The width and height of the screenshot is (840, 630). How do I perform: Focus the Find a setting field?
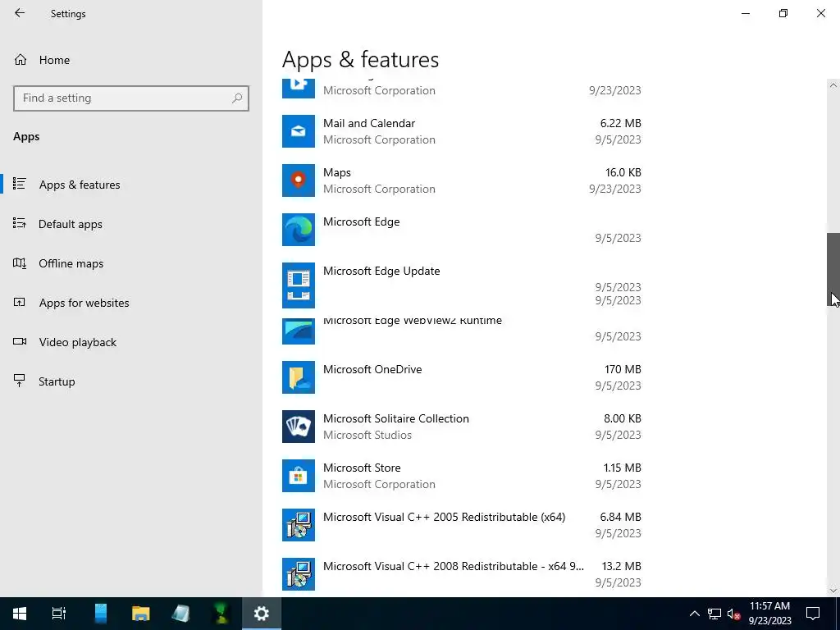131,98
